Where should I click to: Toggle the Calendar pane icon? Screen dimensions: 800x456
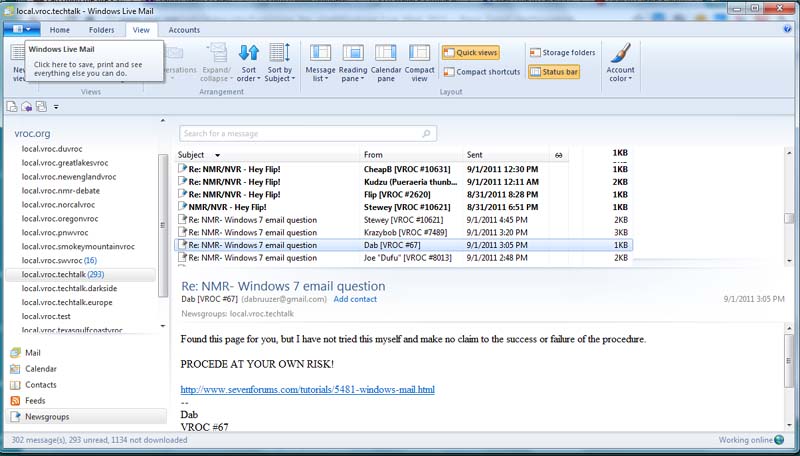click(x=386, y=53)
